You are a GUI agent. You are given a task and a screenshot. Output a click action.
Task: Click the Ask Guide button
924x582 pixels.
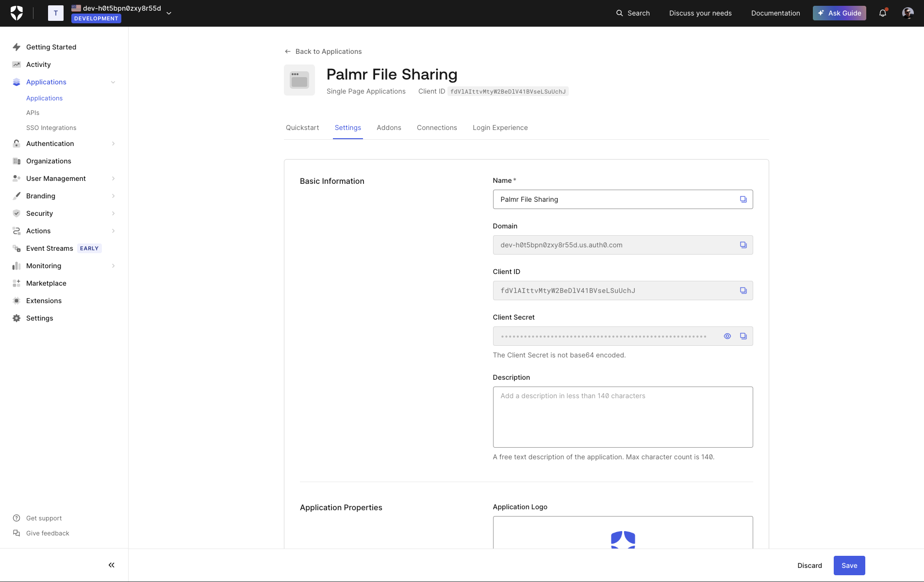click(839, 13)
